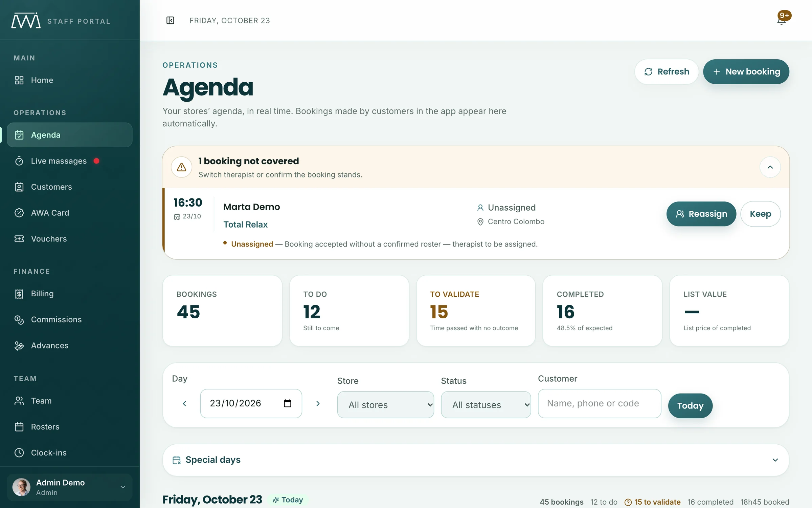Open Clock-ins in the sidebar
Viewport: 812px width, 508px height.
tap(69, 452)
